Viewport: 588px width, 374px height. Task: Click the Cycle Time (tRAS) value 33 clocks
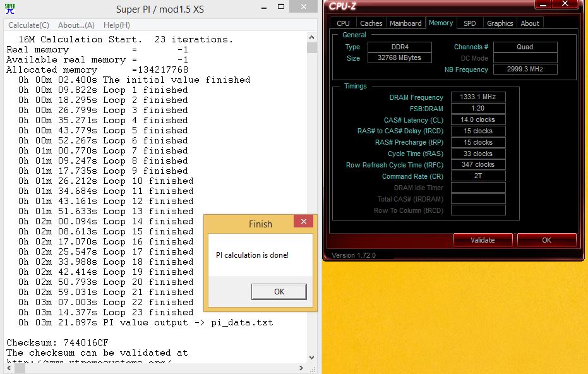(478, 154)
